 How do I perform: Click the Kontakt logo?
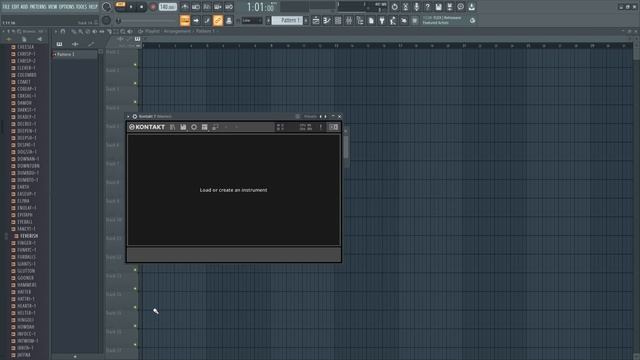click(147, 127)
